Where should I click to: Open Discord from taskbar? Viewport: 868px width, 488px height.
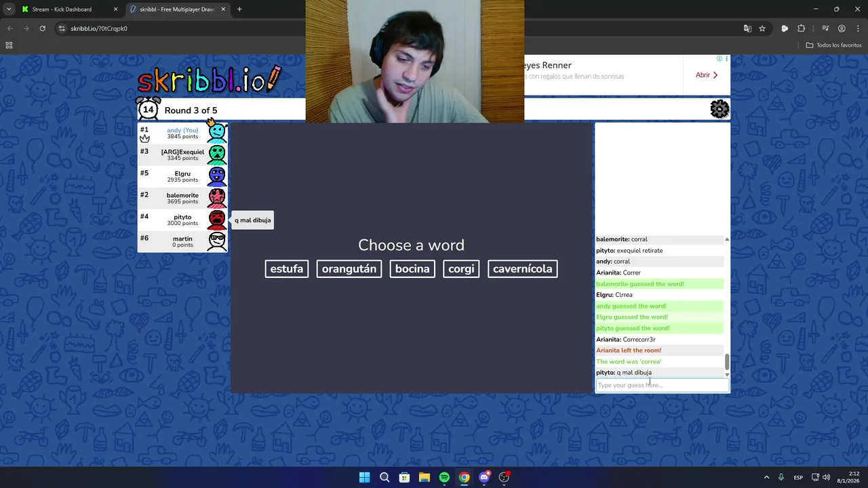click(x=484, y=477)
